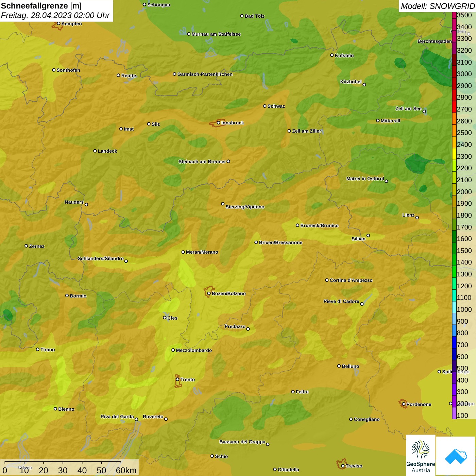Click the 'Modell: SNOWGRID' label

pos(438,6)
